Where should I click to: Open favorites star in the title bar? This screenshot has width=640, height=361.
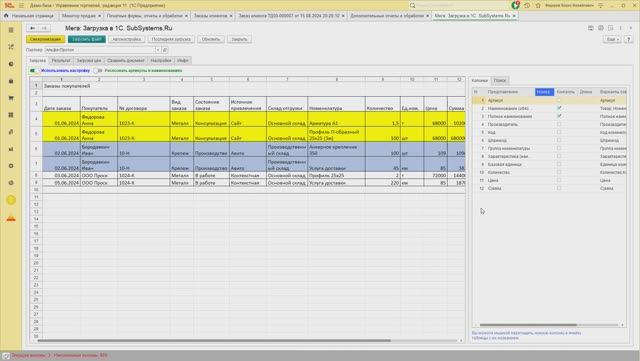(538, 5)
